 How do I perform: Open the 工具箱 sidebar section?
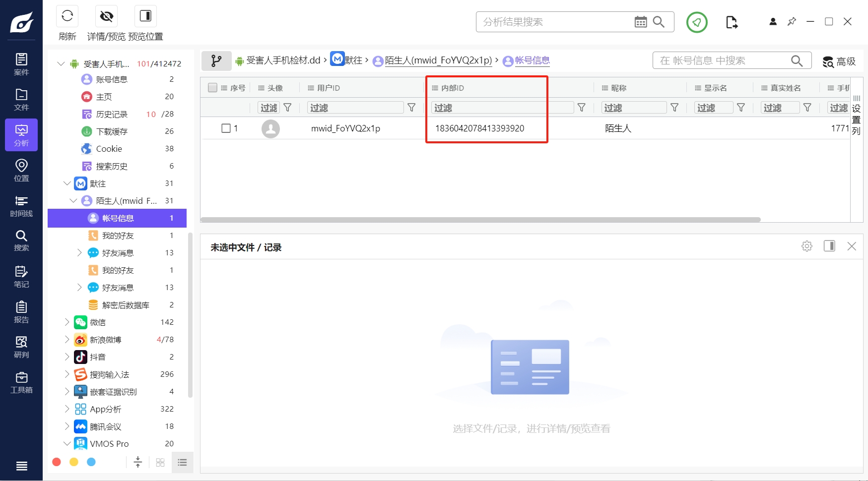pyautogui.click(x=21, y=382)
